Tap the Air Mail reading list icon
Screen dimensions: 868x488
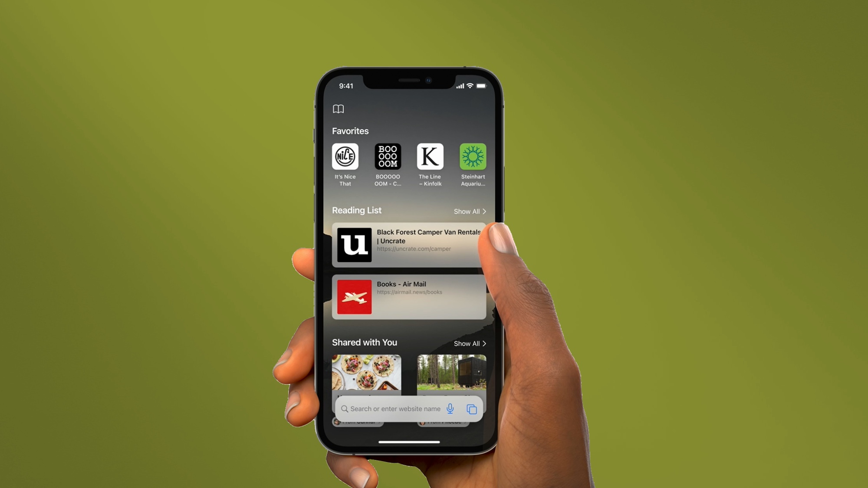pyautogui.click(x=354, y=296)
